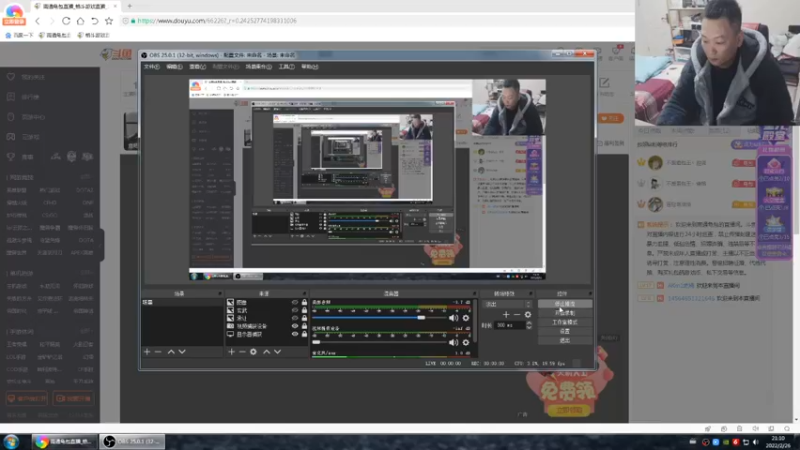Decrease transition duration with down arrow

click(529, 327)
